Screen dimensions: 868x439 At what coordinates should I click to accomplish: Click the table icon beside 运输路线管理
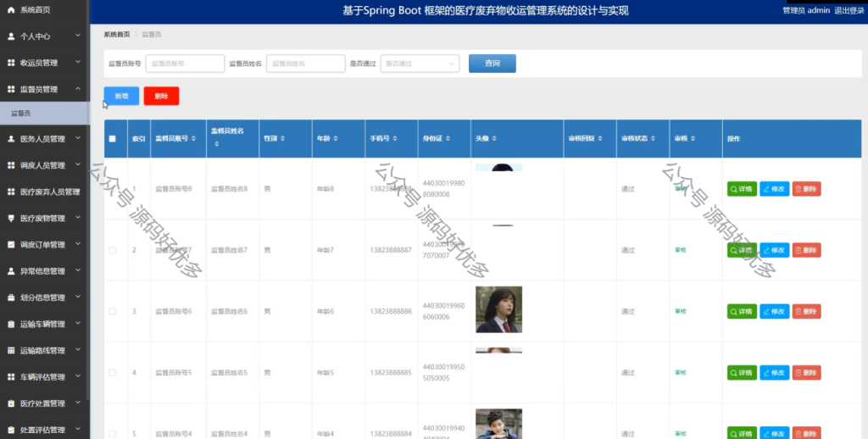(x=11, y=350)
